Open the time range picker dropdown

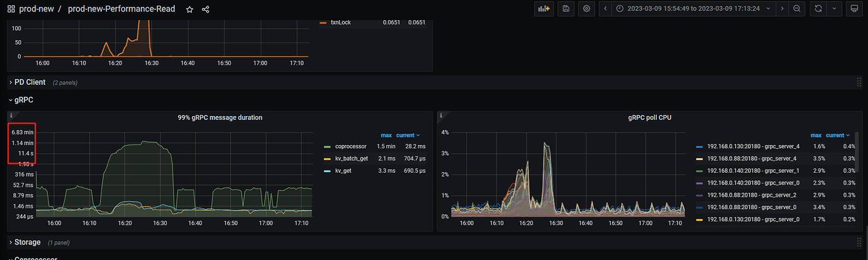[693, 9]
